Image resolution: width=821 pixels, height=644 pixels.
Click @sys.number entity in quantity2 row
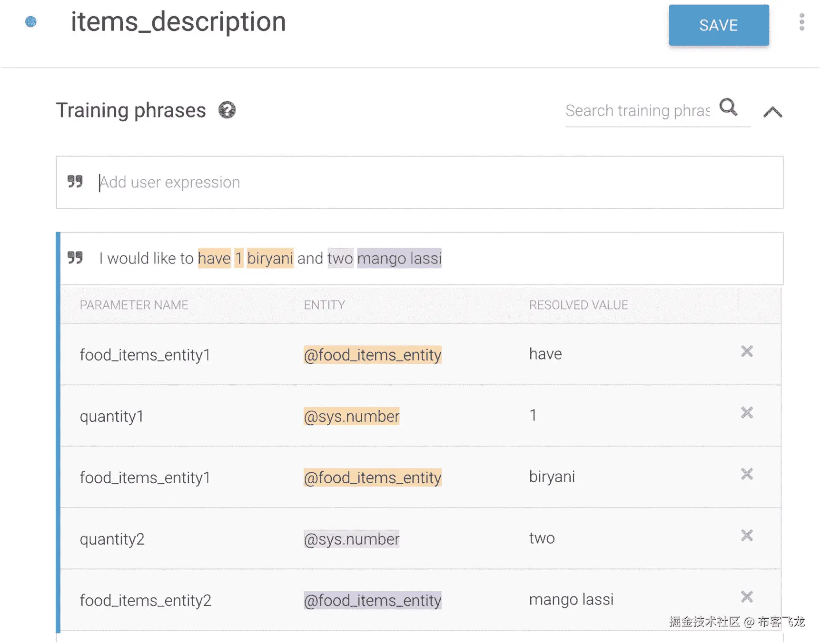click(351, 539)
